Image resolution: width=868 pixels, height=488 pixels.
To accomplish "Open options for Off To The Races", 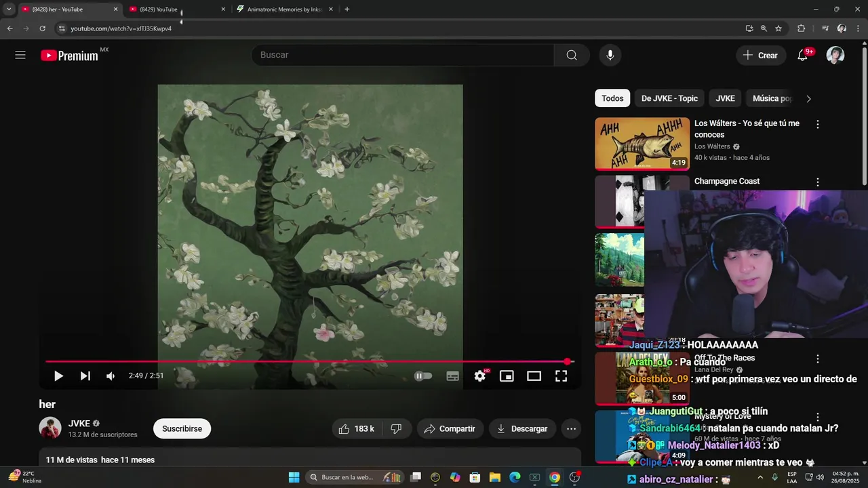I will click(x=817, y=359).
